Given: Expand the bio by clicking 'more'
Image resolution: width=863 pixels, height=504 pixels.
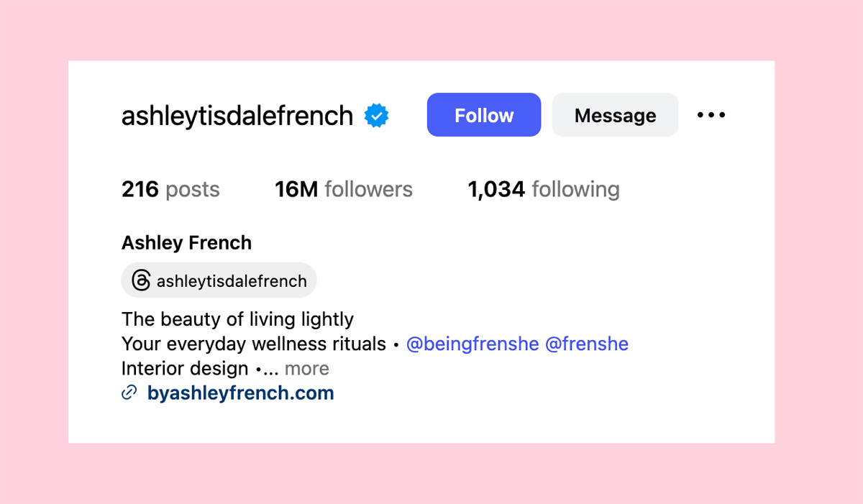Looking at the screenshot, I should tap(307, 368).
